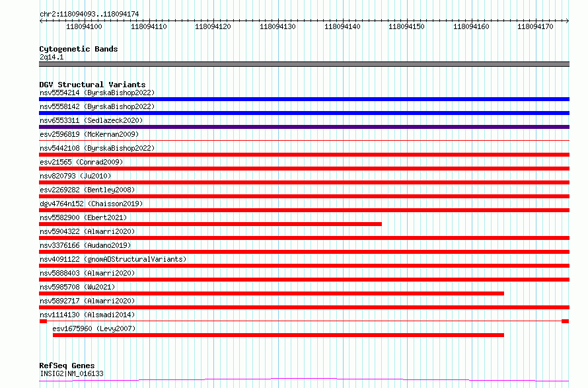
Task: Select the magenta INSIG2 gene line
Action: click(x=304, y=380)
